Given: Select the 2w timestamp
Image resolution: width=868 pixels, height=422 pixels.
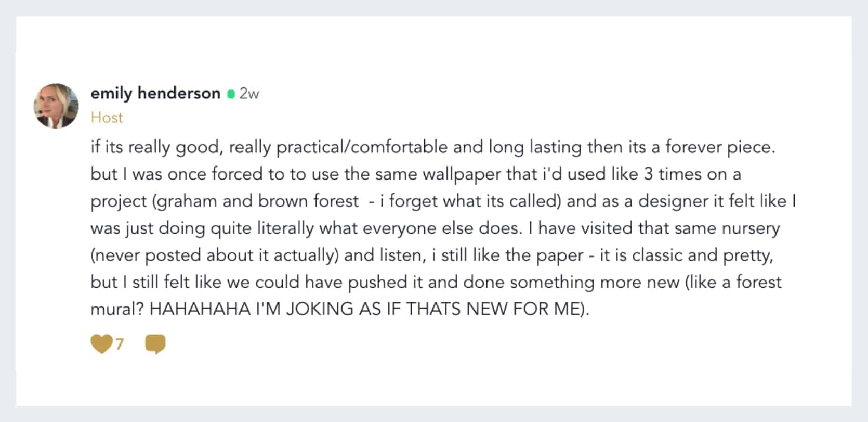Looking at the screenshot, I should 249,94.
